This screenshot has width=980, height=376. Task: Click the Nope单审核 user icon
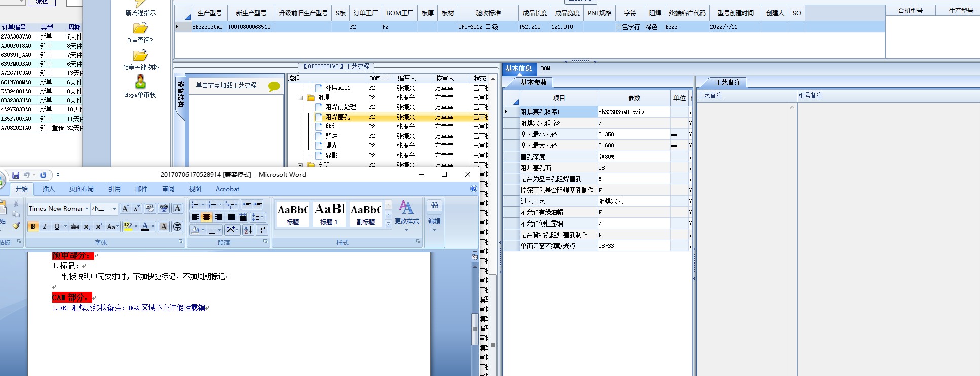[140, 82]
